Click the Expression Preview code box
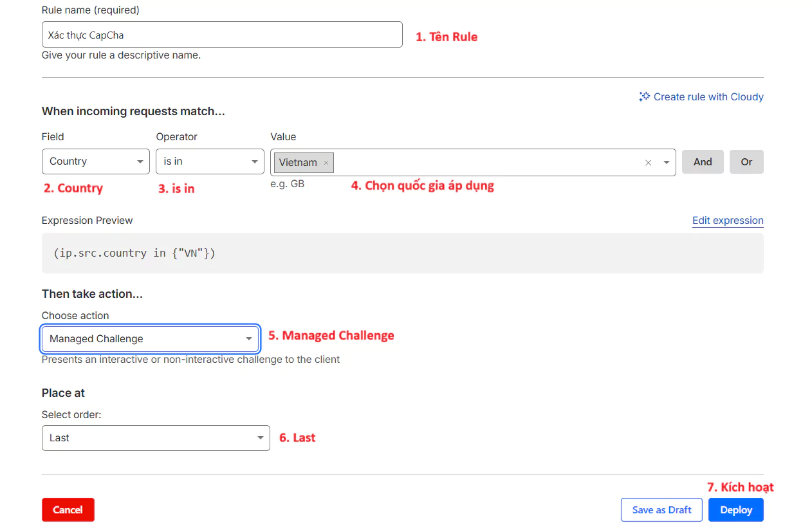The image size is (812, 523). tap(402, 253)
